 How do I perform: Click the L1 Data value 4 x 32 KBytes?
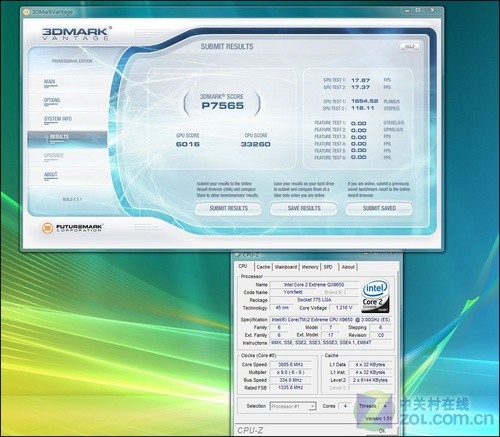tap(370, 365)
